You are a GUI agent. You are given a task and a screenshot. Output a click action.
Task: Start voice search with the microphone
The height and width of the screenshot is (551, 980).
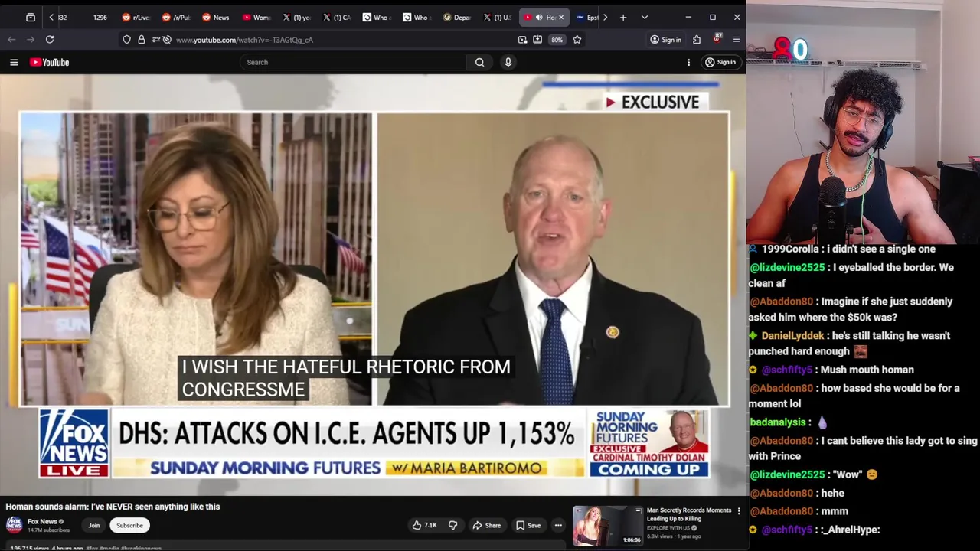click(x=508, y=62)
